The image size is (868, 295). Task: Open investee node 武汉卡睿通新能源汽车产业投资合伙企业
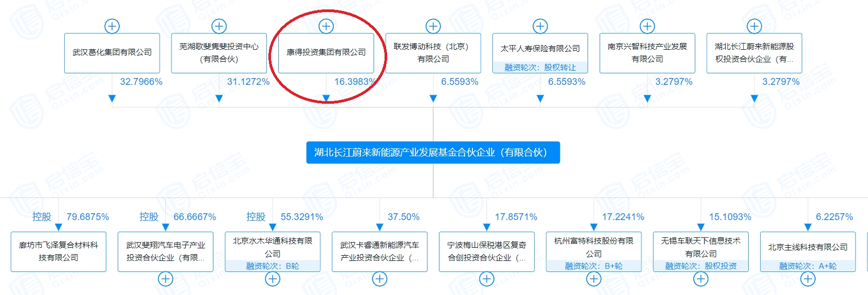(x=379, y=252)
